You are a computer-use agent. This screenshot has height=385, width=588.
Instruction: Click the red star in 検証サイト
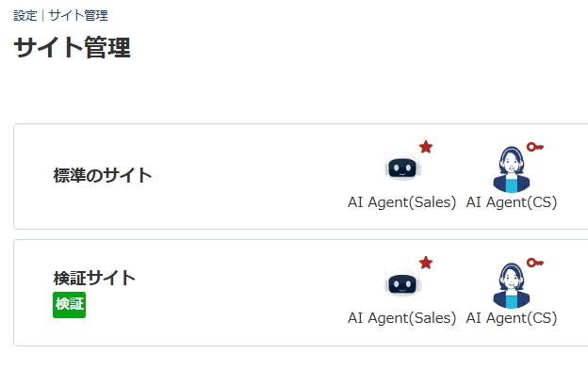coord(426,263)
